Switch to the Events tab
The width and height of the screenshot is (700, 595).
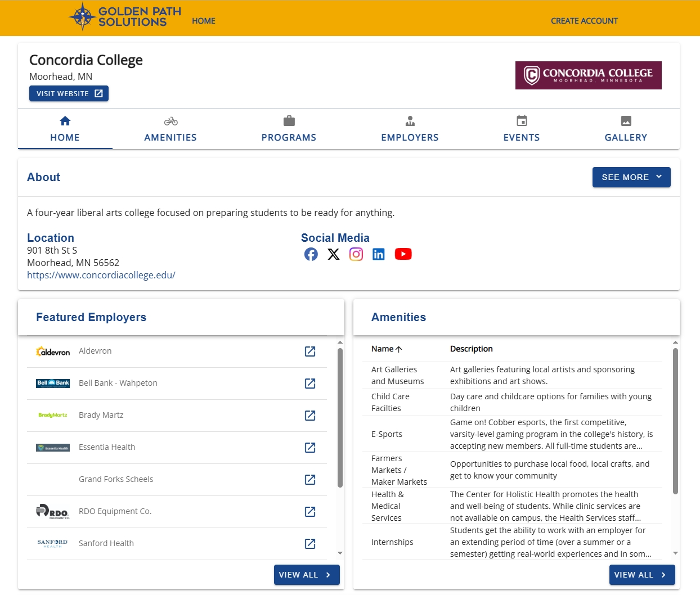(522, 129)
